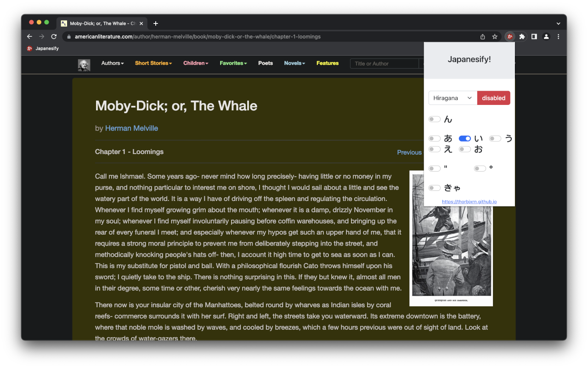Enable the あ character toggle

pos(435,138)
